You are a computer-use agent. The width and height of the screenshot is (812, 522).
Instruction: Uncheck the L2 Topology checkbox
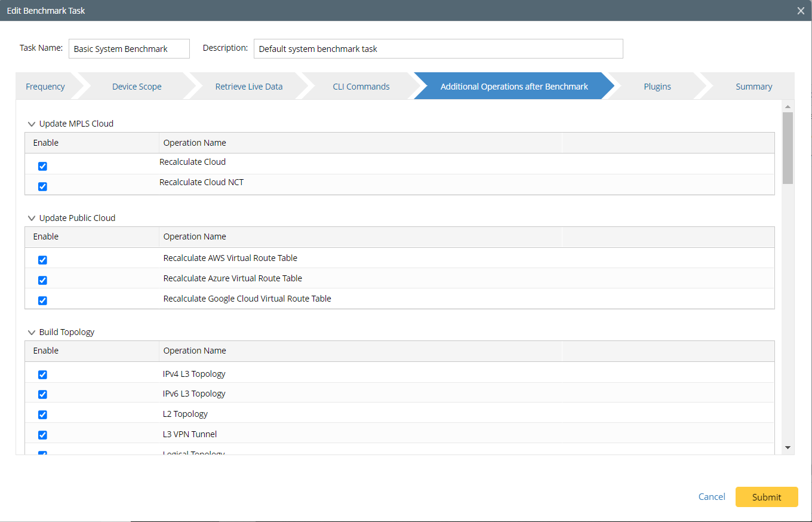42,414
